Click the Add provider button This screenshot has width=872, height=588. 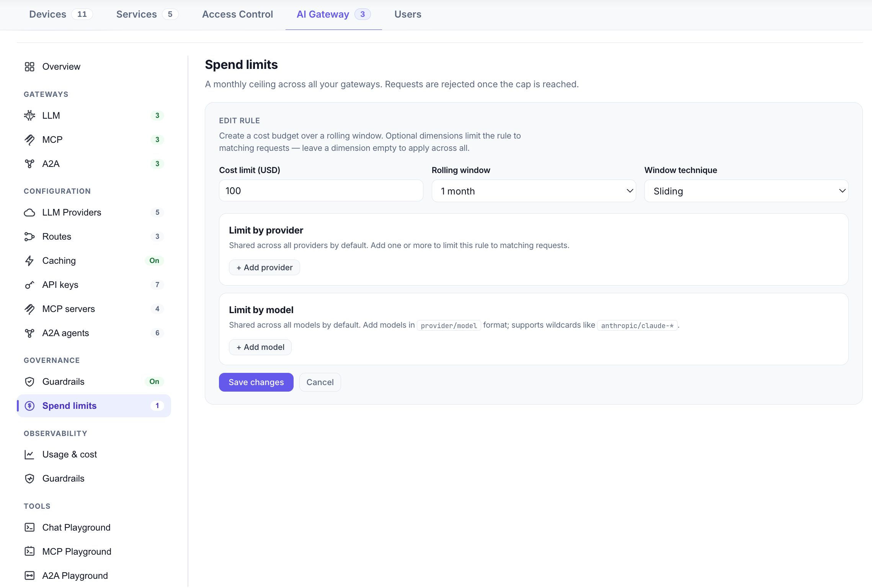(265, 268)
